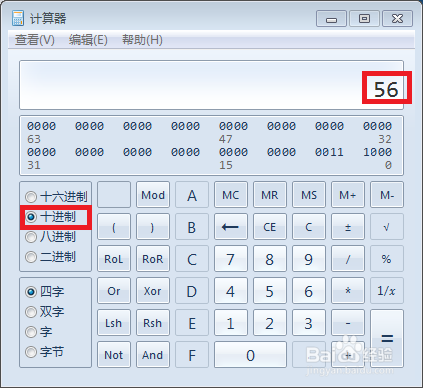Click the number 3 key
Image resolution: width=423 pixels, height=388 pixels.
[309, 323]
